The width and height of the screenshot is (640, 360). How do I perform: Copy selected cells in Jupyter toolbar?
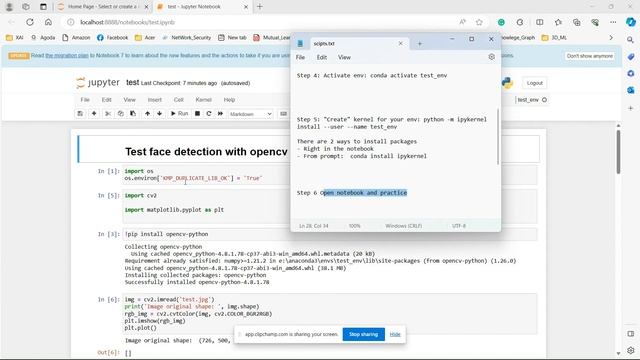coord(120,113)
